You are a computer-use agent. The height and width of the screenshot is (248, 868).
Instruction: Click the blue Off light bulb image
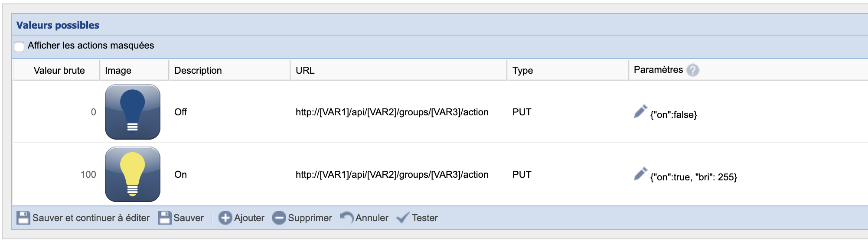click(x=132, y=112)
